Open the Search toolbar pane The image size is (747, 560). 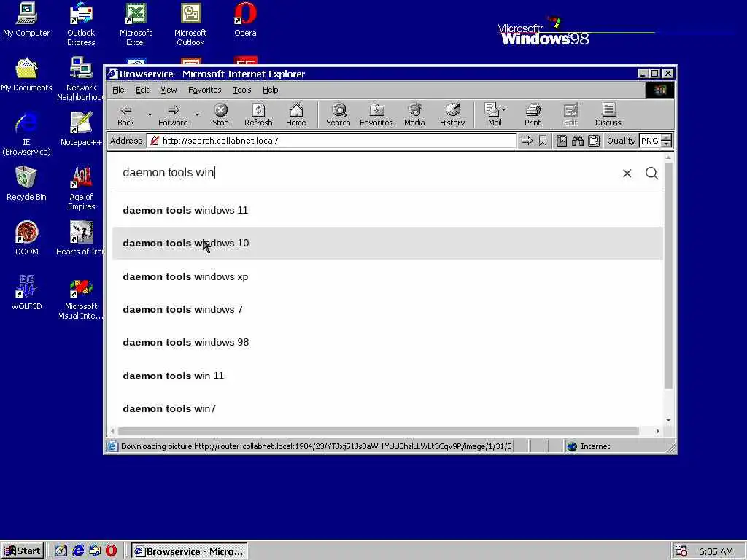338,114
